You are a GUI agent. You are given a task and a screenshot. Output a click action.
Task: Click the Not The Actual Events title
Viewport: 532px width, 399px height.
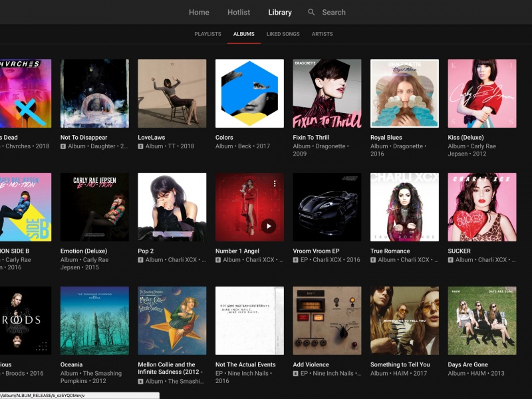pos(245,364)
